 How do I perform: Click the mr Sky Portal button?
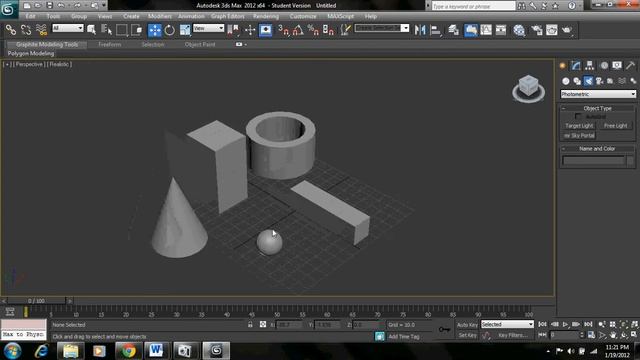(579, 136)
